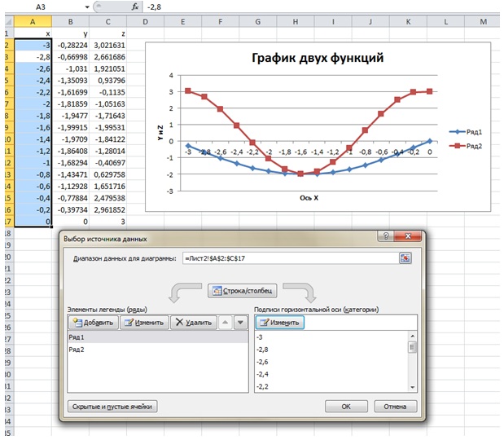The image size is (504, 440).
Task: Click Изменить for the legend series
Action: 143,322
